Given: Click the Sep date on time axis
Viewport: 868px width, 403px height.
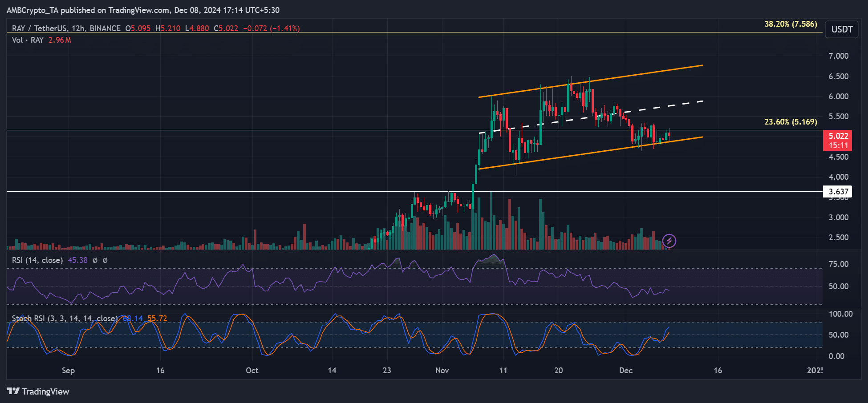Looking at the screenshot, I should (x=68, y=371).
